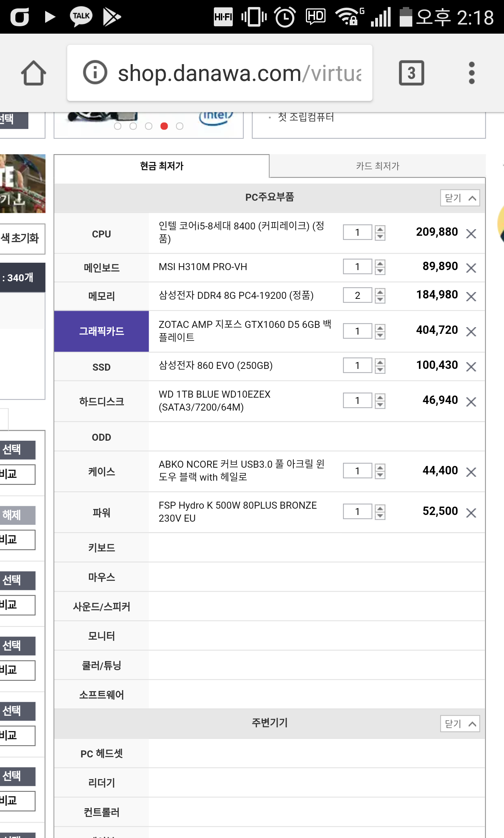Select the 키보드 category
504x838 pixels.
point(101,548)
